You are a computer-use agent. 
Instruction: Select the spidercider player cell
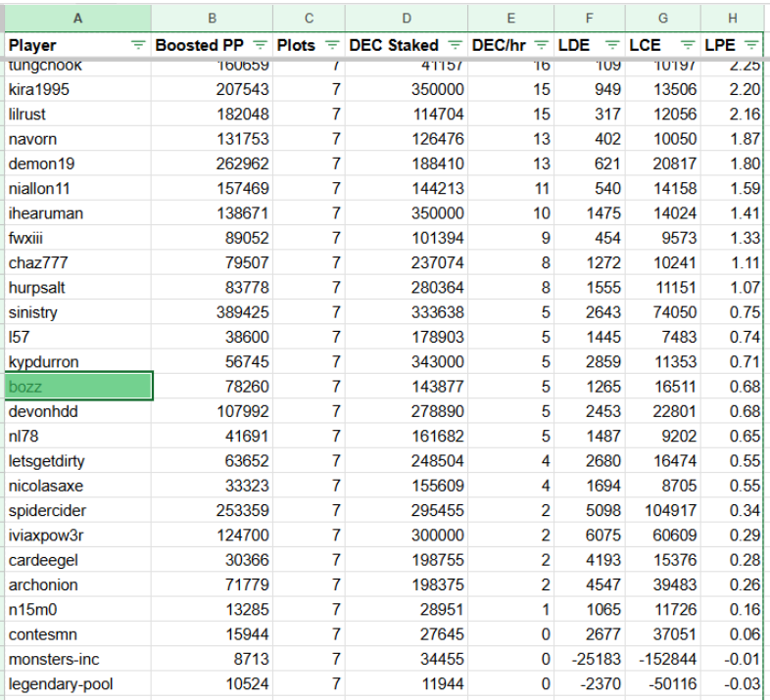pos(77,510)
